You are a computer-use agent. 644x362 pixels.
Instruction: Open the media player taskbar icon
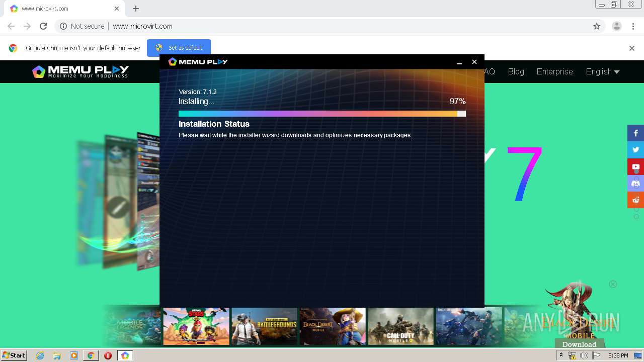click(x=74, y=355)
